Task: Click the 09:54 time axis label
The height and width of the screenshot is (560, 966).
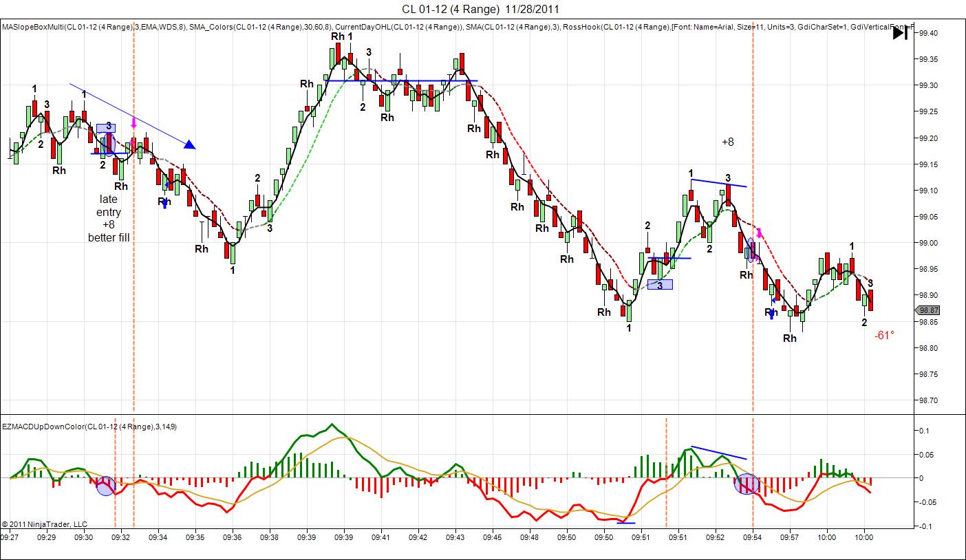Action: [x=753, y=537]
